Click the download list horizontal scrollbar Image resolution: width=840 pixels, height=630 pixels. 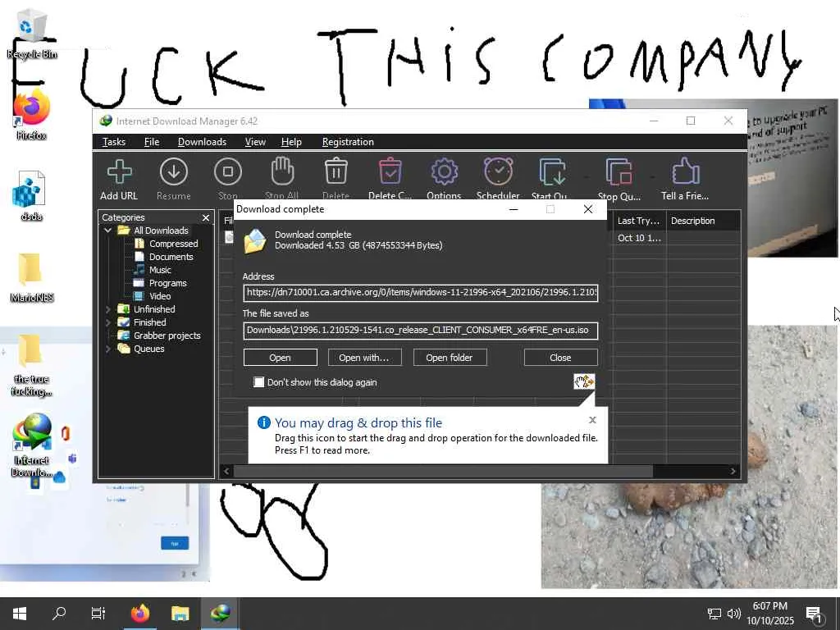[x=442, y=472]
